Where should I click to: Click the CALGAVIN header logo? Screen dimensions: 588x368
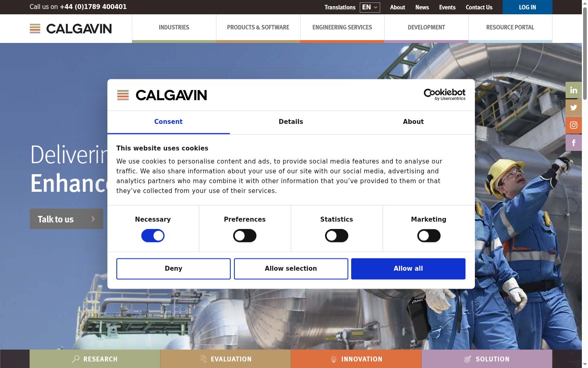[x=71, y=29]
